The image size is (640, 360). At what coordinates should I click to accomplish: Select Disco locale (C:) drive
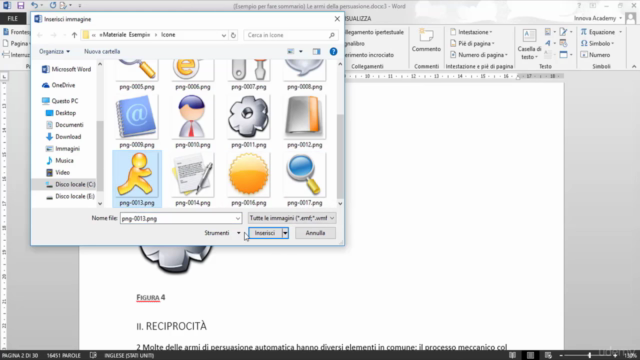[70, 184]
